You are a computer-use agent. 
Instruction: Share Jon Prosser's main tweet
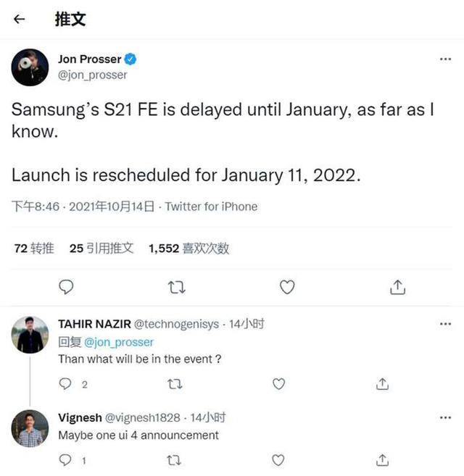coord(397,288)
